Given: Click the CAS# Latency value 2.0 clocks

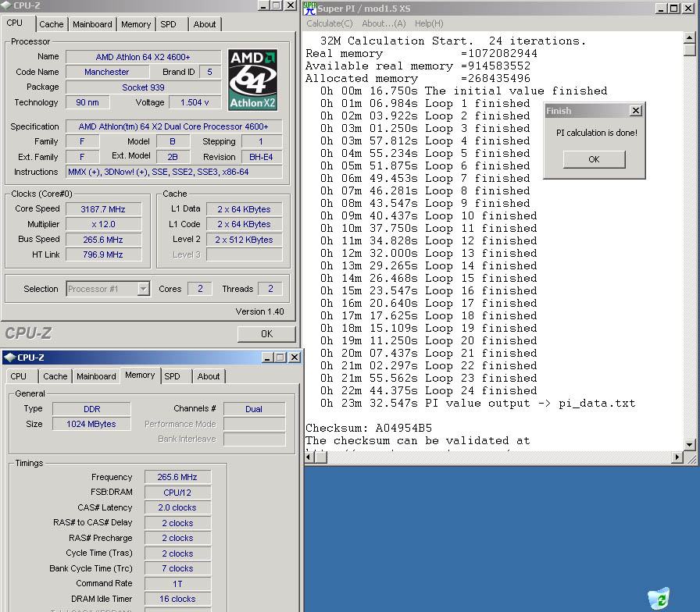Looking at the screenshot, I should (177, 507).
